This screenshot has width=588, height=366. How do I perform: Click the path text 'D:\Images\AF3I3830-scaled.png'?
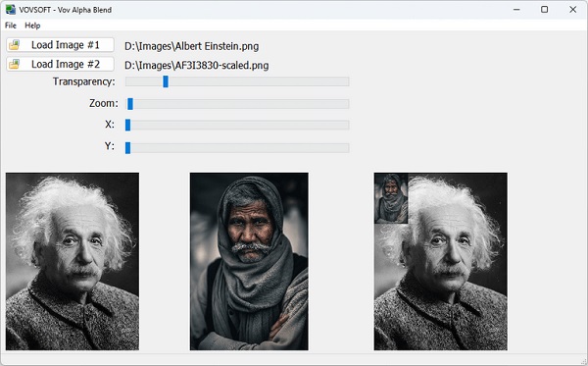click(197, 66)
